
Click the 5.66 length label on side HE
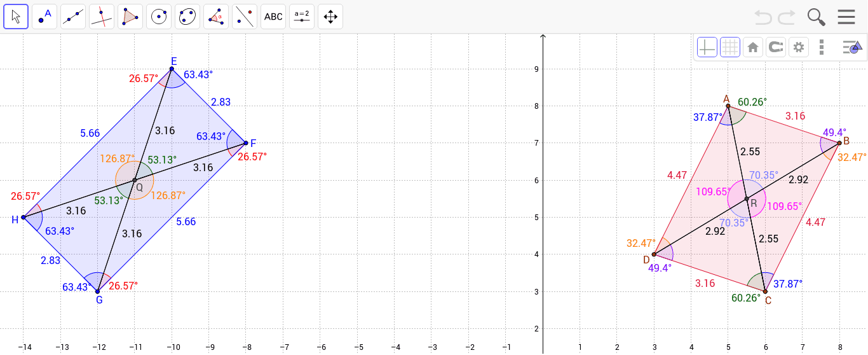coord(90,133)
